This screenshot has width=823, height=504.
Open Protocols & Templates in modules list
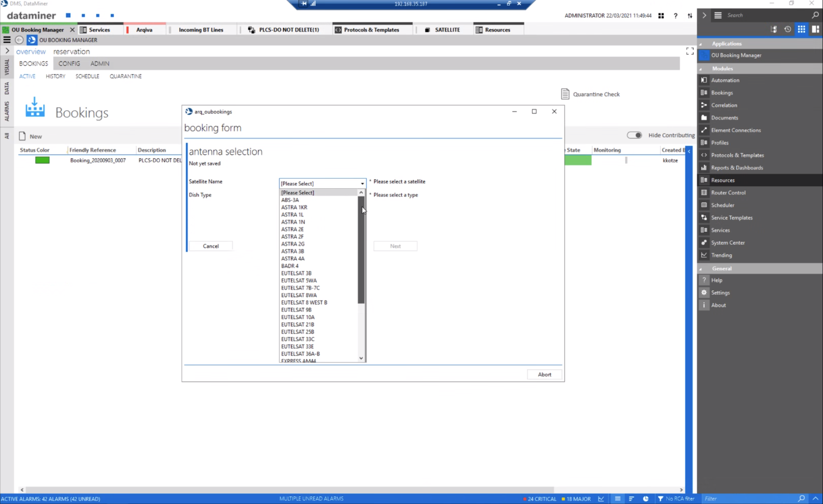[737, 155]
